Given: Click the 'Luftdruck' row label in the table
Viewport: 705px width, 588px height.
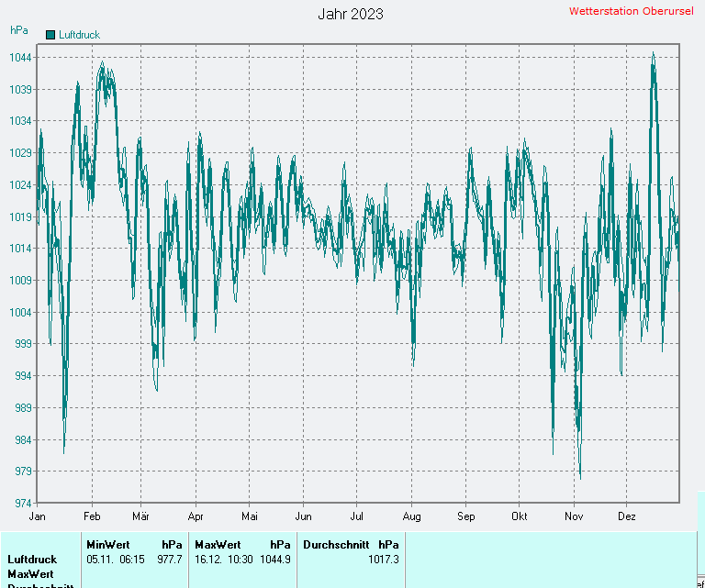Looking at the screenshot, I should click(32, 560).
